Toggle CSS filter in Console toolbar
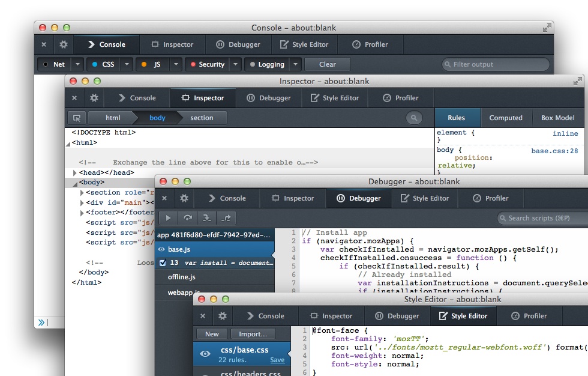Screen dimensions: 588x376 point(103,64)
